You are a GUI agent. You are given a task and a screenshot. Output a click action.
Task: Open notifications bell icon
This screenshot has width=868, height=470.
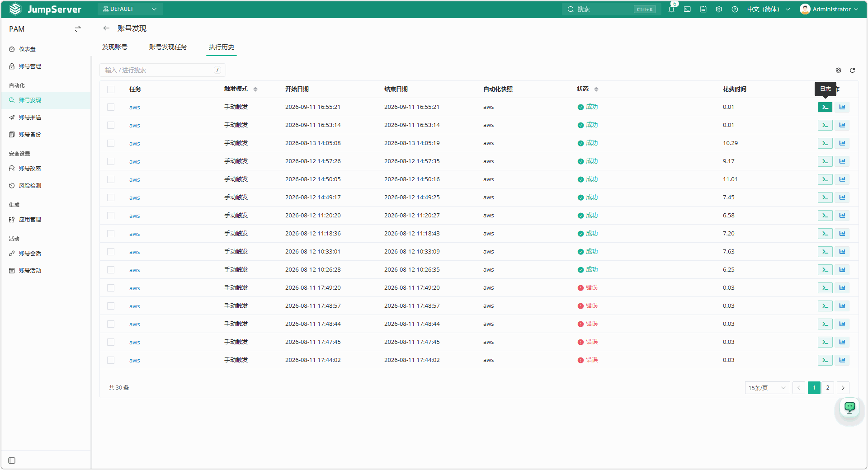pyautogui.click(x=671, y=9)
